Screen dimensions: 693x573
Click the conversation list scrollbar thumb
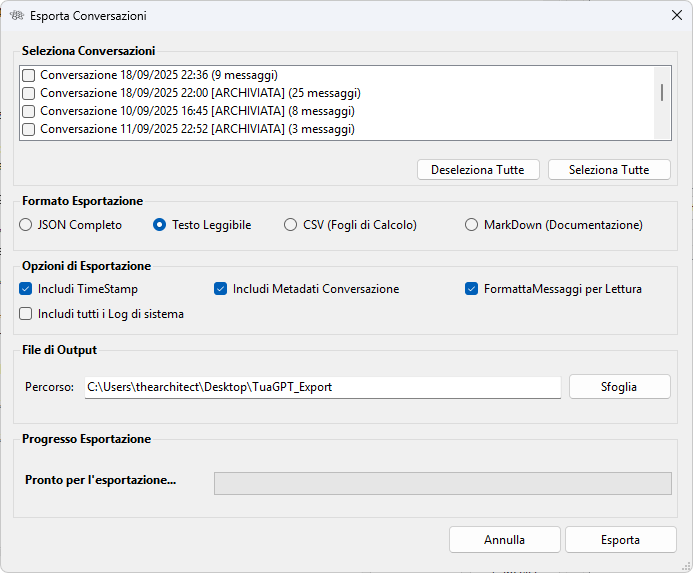tap(662, 92)
